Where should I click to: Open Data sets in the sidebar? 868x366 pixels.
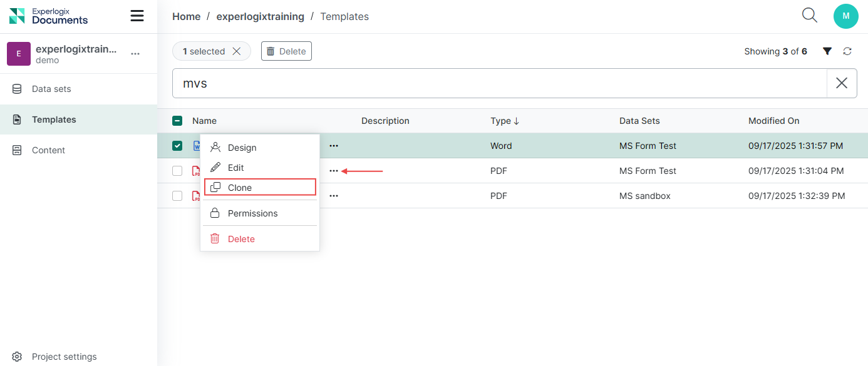pyautogui.click(x=51, y=89)
